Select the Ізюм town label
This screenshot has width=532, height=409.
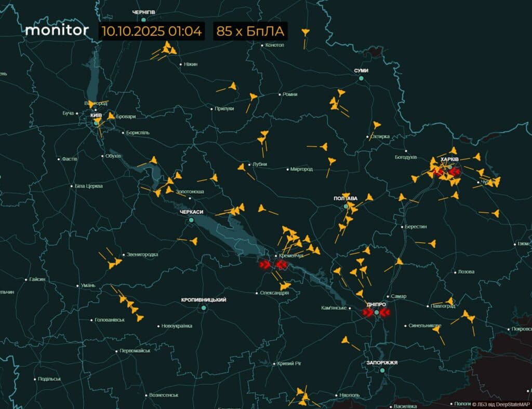[523, 243]
